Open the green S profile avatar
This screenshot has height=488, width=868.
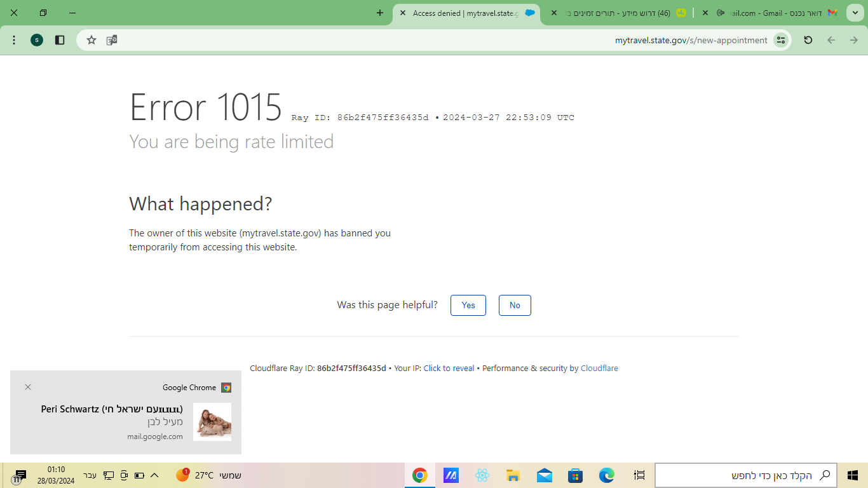tap(37, 40)
